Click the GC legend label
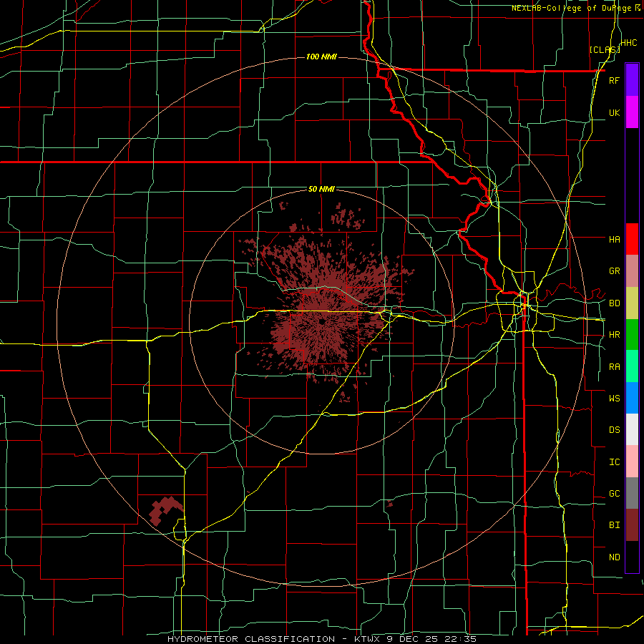Screen dimensions: 644x644 point(614,494)
